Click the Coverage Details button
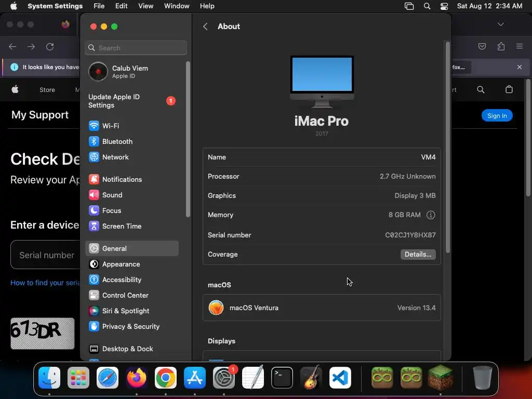Viewport: 532px width, 399px height. (x=418, y=254)
